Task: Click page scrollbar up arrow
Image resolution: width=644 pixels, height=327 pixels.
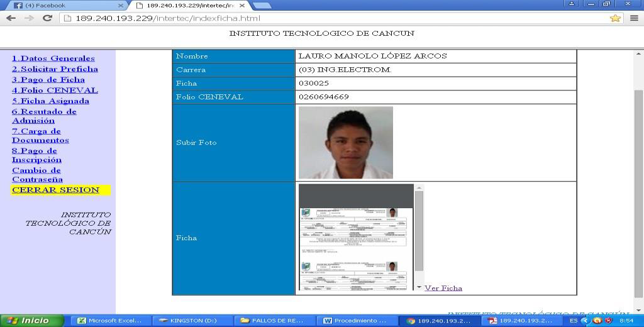Action: 638,54
